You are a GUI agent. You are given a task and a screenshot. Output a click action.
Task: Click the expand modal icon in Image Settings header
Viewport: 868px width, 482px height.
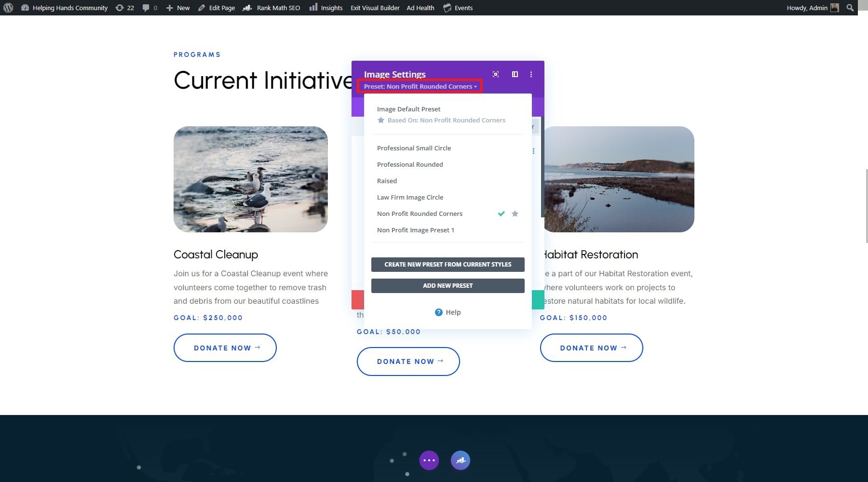[x=495, y=74]
